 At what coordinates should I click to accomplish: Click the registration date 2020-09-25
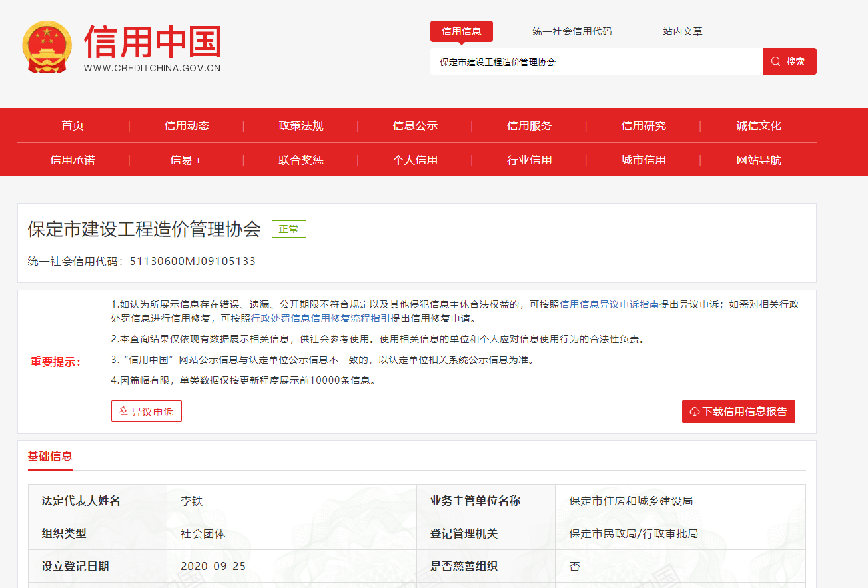click(213, 567)
